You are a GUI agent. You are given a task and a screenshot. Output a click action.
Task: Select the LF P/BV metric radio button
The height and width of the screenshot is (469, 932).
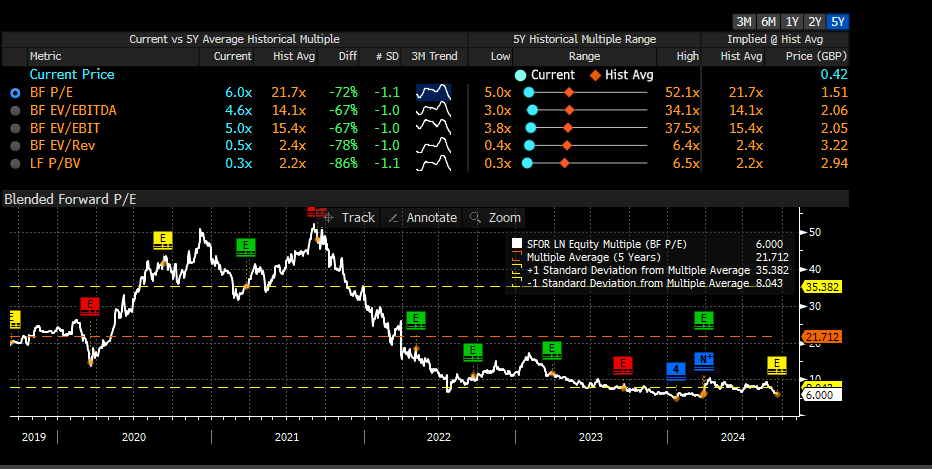click(15, 163)
